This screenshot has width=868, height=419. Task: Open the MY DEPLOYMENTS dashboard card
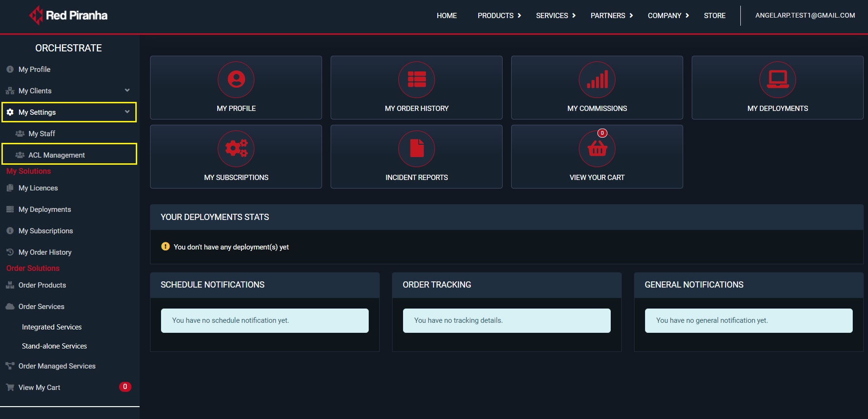coord(778,88)
